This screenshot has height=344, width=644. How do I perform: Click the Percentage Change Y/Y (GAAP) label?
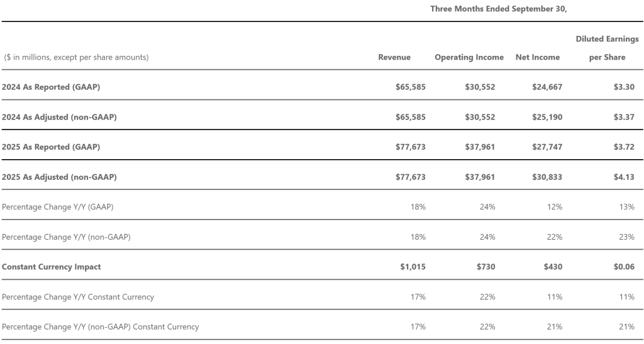(x=58, y=207)
